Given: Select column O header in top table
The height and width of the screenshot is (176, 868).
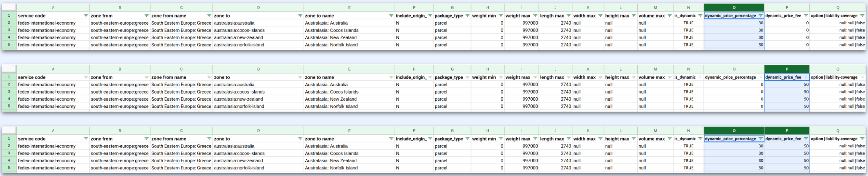Looking at the screenshot, I should (734, 7).
